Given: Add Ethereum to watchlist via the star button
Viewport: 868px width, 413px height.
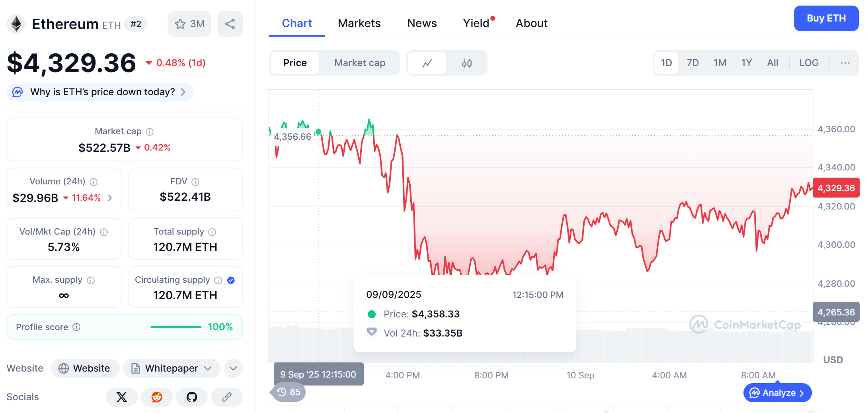Looking at the screenshot, I should (x=189, y=24).
